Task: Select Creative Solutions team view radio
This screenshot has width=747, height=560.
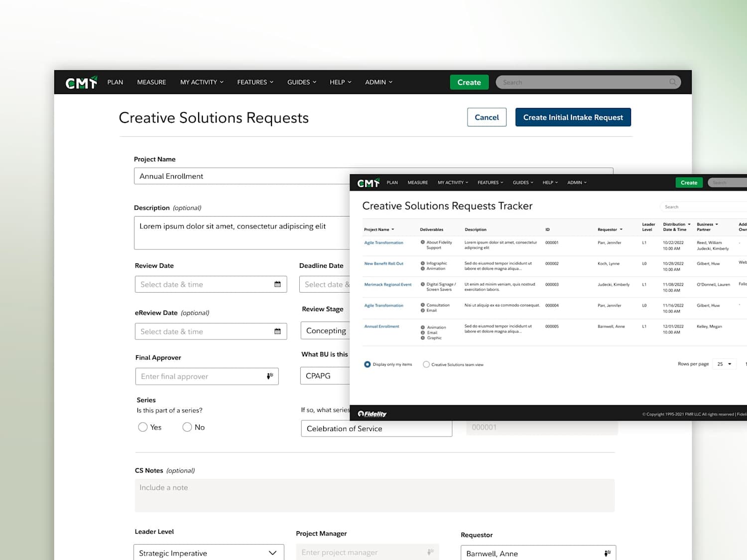Action: tap(426, 364)
